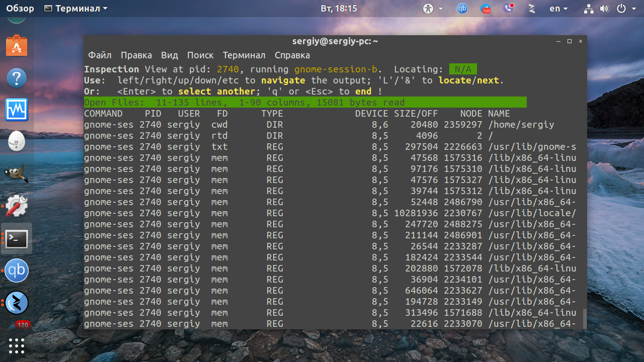
Task: Open the volume control icon
Action: coord(604,9)
